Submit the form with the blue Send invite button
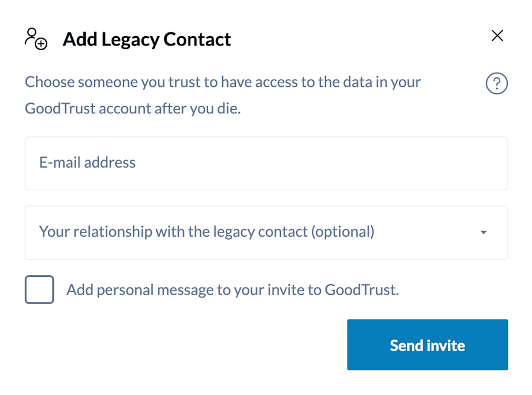532x395 pixels. 427,345
